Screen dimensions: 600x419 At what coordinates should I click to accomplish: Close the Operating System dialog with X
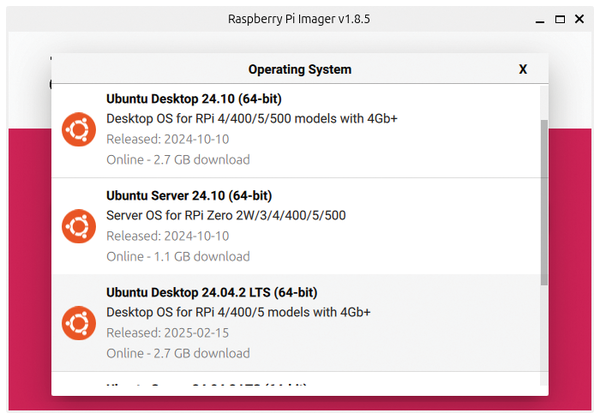(522, 70)
